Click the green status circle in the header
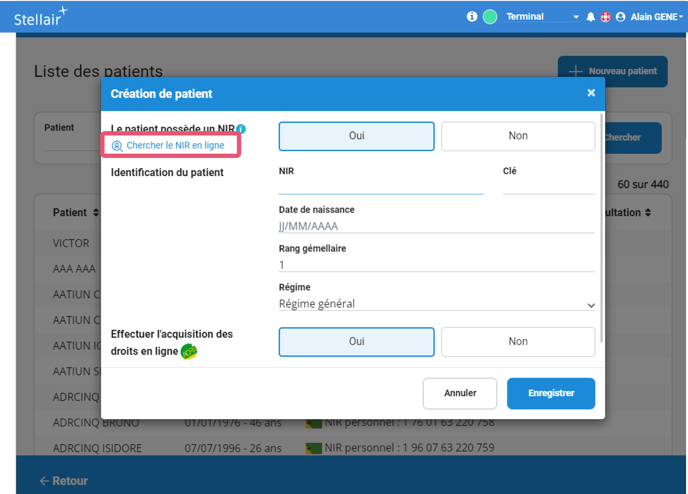Image resolution: width=688 pixels, height=494 pixels. pos(490,17)
